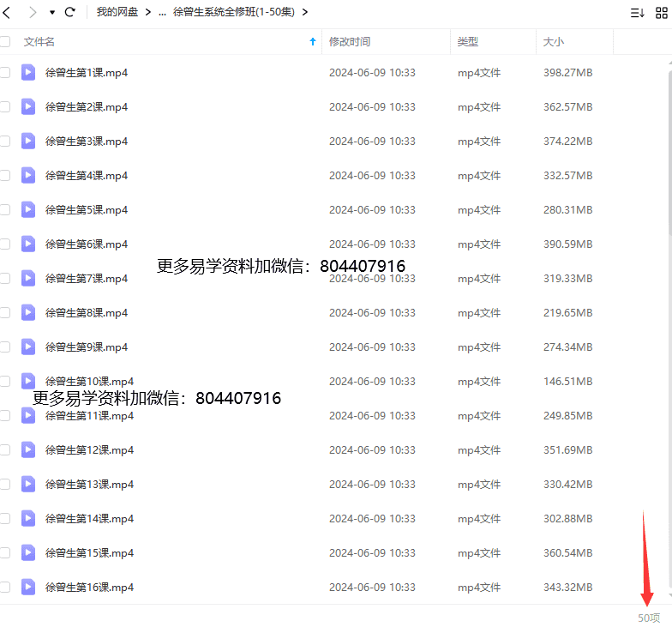Screen dimensions: 672x627
Task: Open the file 徐曾生第8课.mp4
Action: tap(87, 313)
